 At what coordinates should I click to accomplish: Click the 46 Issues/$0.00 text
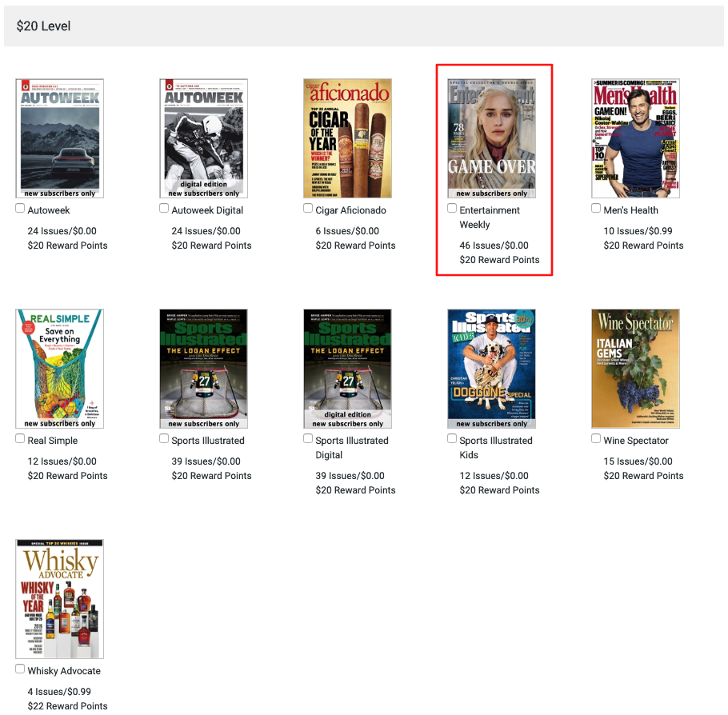pos(494,246)
